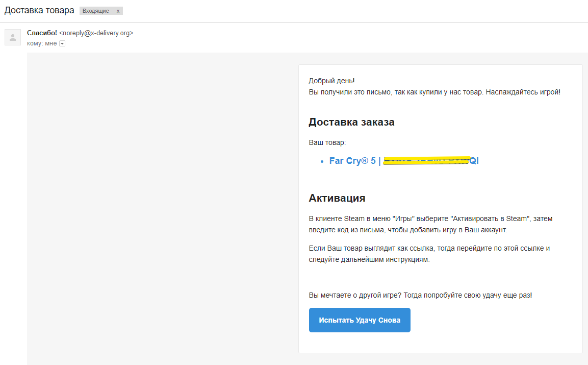588x365 pixels.
Task: Click the 'Добрый день!' greeting line
Action: click(331, 81)
